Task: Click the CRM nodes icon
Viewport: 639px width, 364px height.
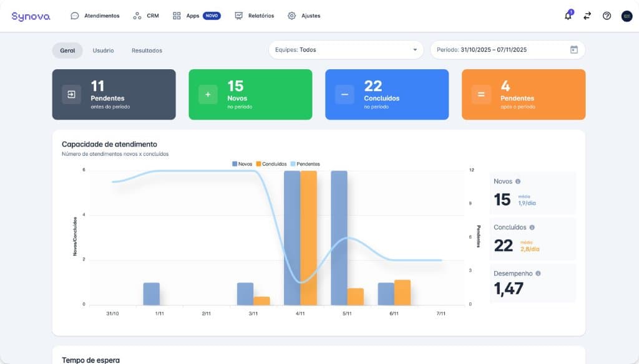Action: point(137,16)
